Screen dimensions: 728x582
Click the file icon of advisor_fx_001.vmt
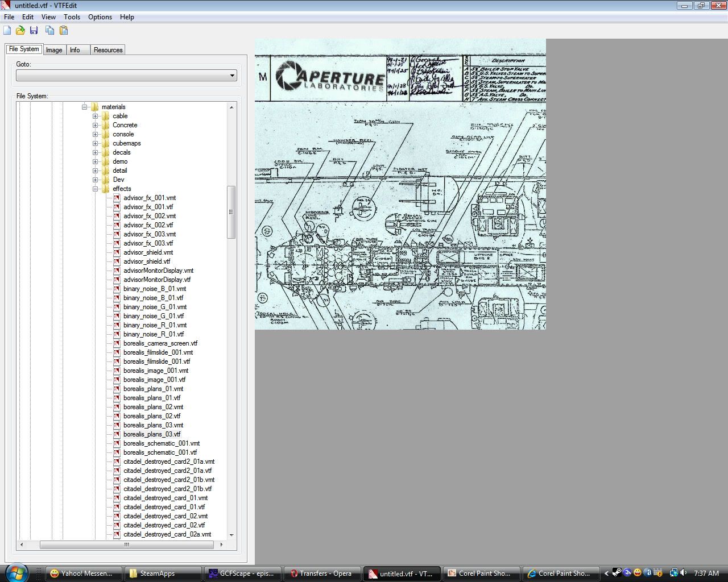pos(117,198)
